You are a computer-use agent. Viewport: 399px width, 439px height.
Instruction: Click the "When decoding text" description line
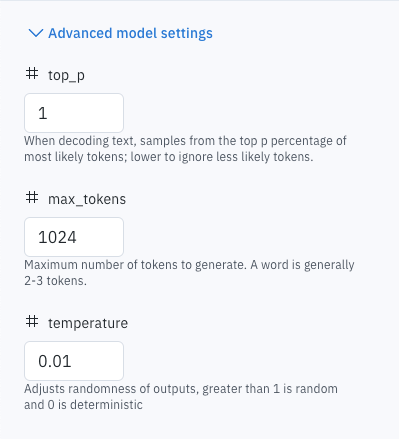coord(185,141)
